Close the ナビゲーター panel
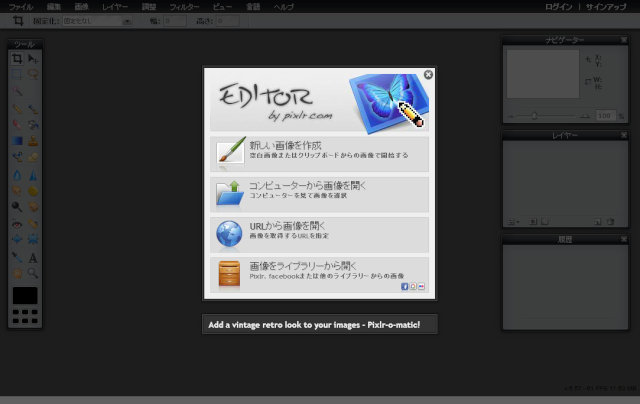Screen dimensions: 640x404 point(624,40)
